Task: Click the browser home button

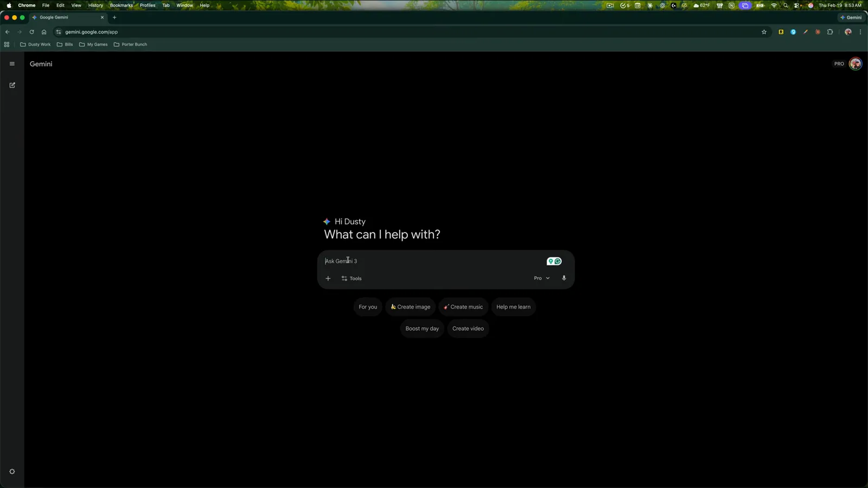Action: tap(44, 32)
